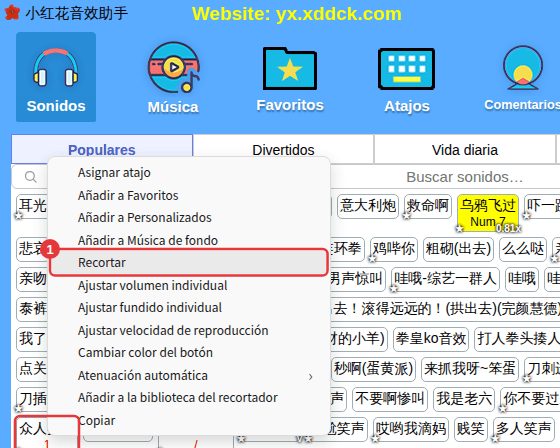Click the red flower app logo
The height and width of the screenshot is (448, 560).
tap(12, 13)
